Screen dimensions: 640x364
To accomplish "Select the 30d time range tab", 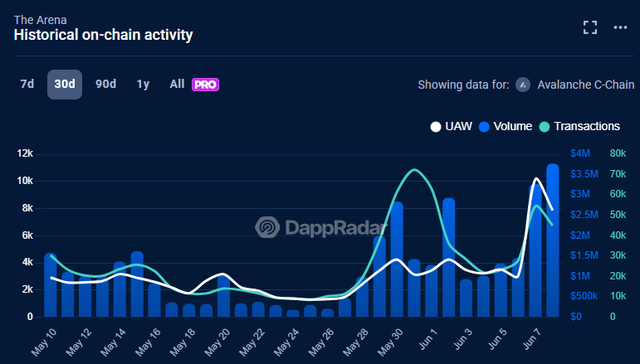I will click(x=65, y=85).
